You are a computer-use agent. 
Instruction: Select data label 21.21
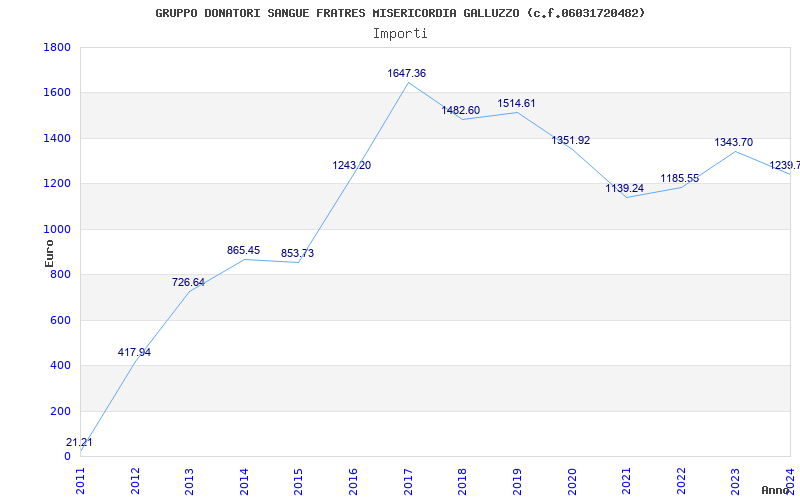pyautogui.click(x=79, y=442)
